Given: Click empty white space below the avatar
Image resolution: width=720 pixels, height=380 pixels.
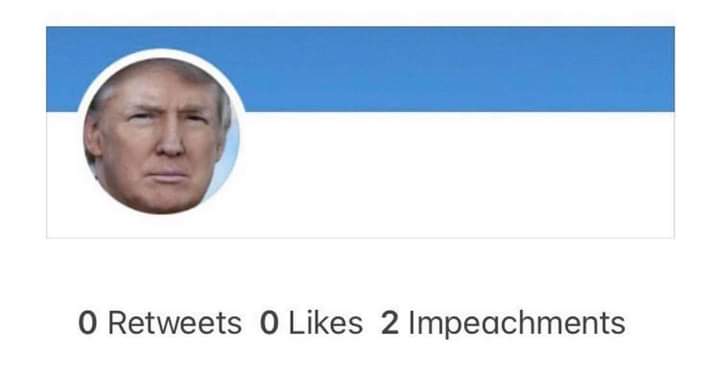Looking at the screenshot, I should (x=161, y=228).
